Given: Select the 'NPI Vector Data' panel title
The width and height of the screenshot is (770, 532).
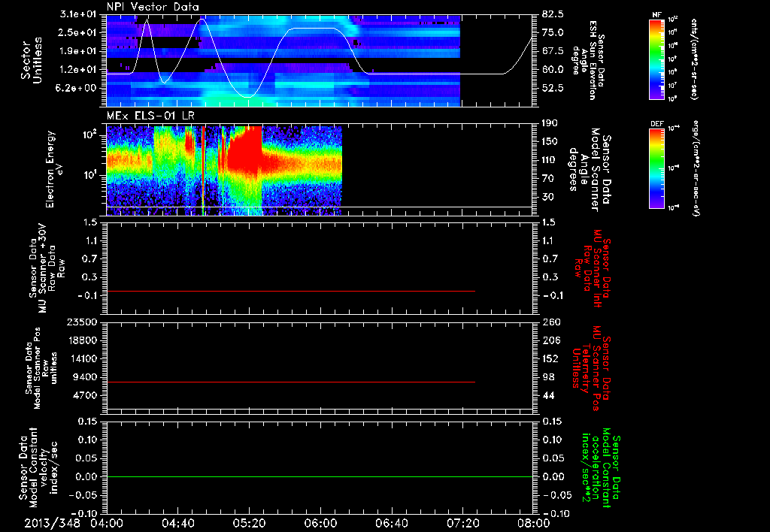Looking at the screenshot, I should (153, 7).
